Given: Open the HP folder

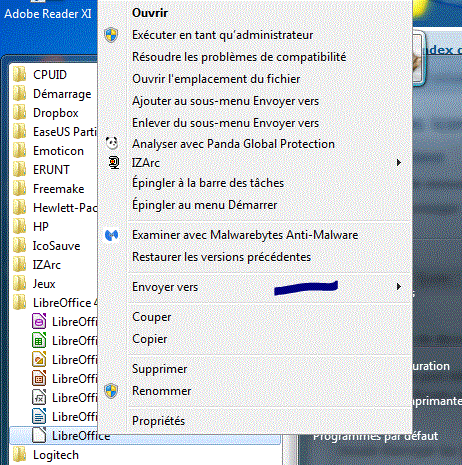Looking at the screenshot, I should pyautogui.click(x=41, y=227).
